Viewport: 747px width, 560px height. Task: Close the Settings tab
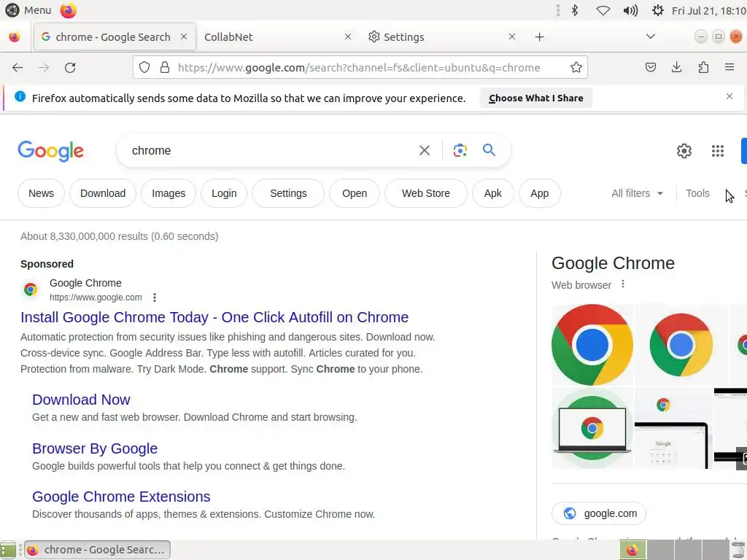(511, 36)
